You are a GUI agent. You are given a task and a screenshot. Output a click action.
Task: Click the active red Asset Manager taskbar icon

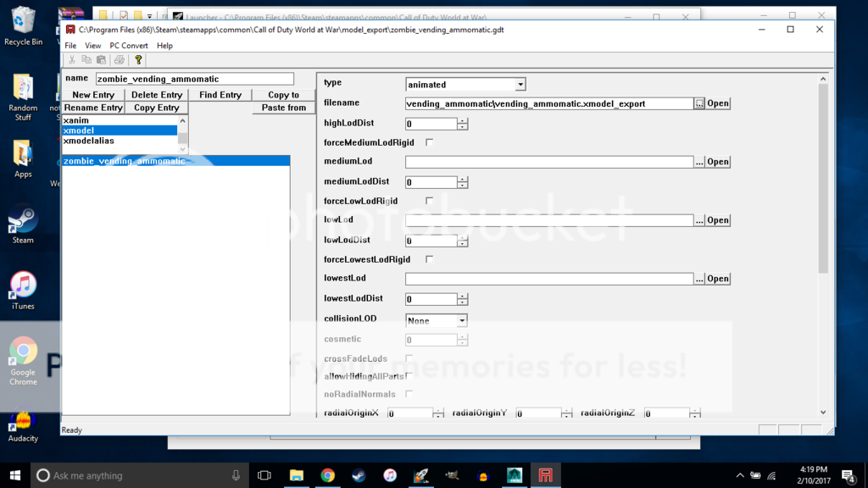coord(545,475)
